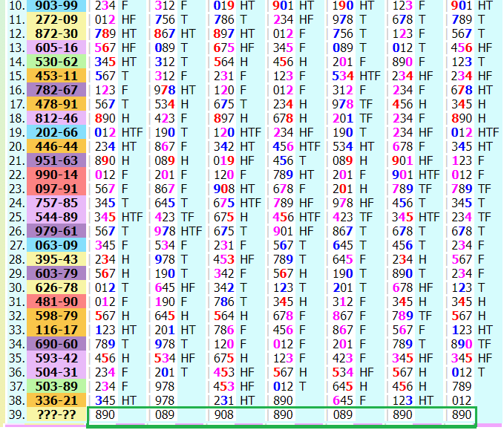
Task: Select result 812-46
Action: click(56, 118)
